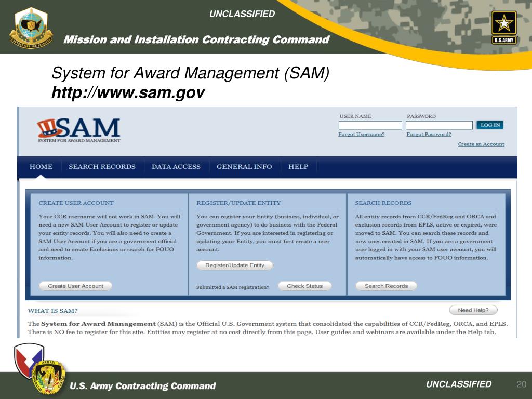532x399 pixels.
Task: Click the Register/Update Entity button
Action: [235, 265]
